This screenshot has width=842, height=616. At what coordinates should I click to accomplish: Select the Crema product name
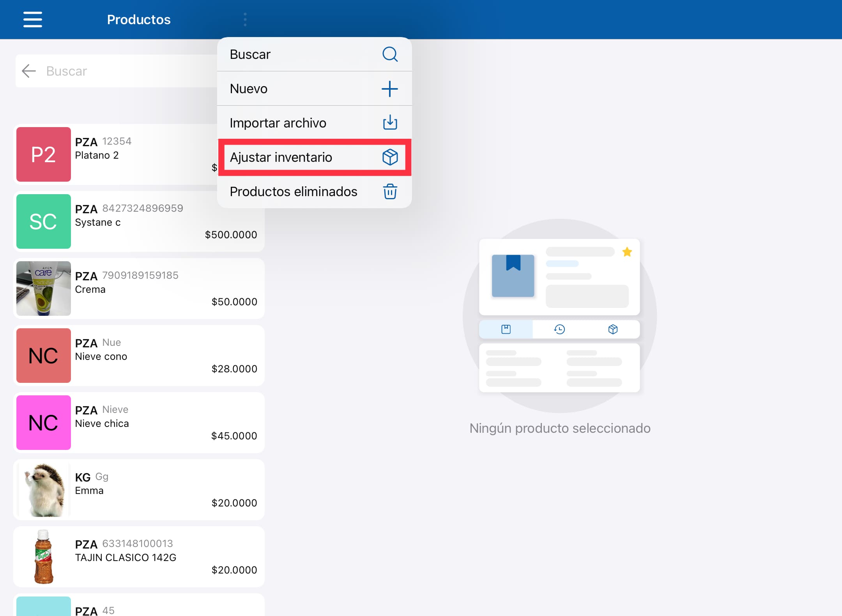tap(90, 289)
